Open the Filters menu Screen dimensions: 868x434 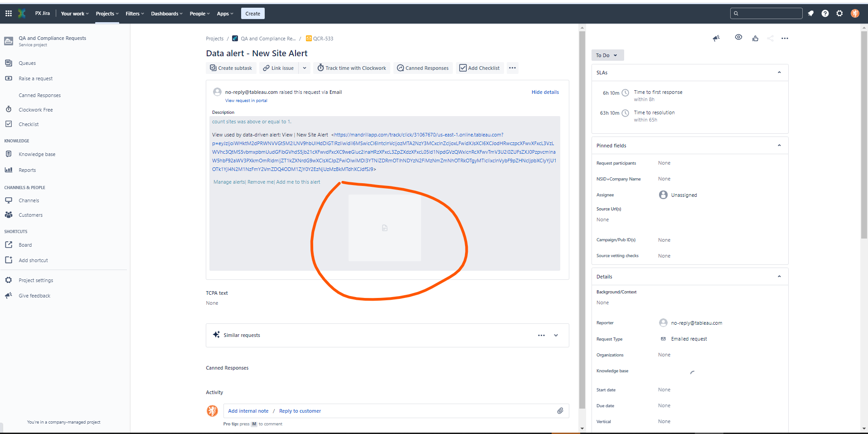pos(135,14)
